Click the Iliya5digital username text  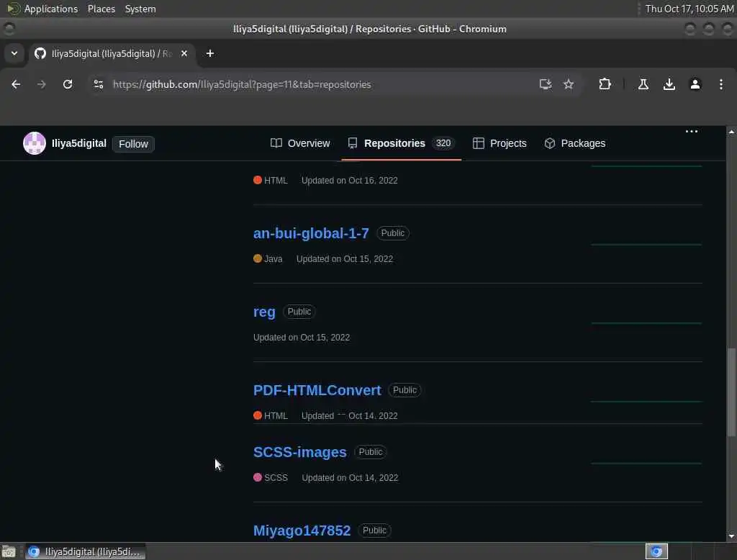(x=79, y=143)
